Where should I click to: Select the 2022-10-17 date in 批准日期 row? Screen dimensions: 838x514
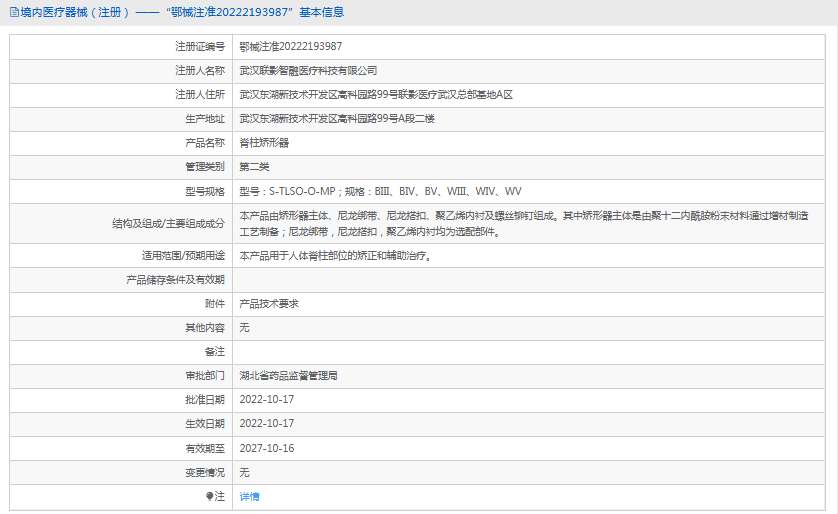pyautogui.click(x=267, y=400)
